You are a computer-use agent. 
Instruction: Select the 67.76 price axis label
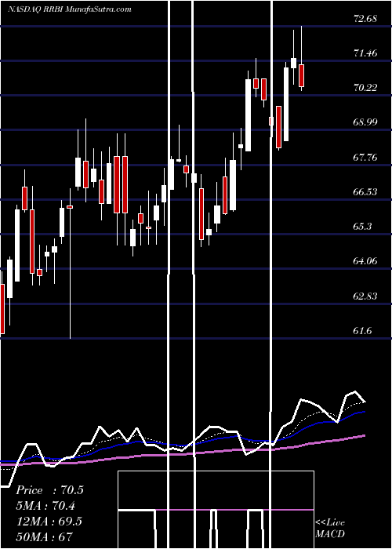click(365, 157)
